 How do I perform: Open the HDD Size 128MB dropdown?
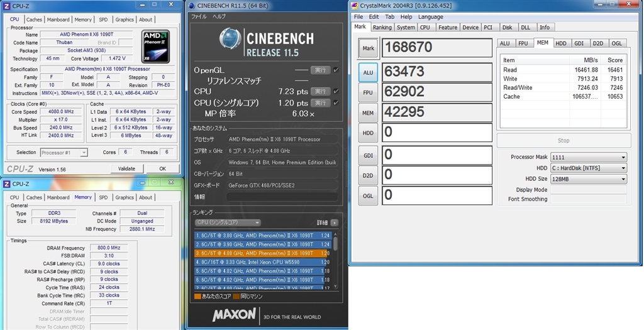(589, 179)
